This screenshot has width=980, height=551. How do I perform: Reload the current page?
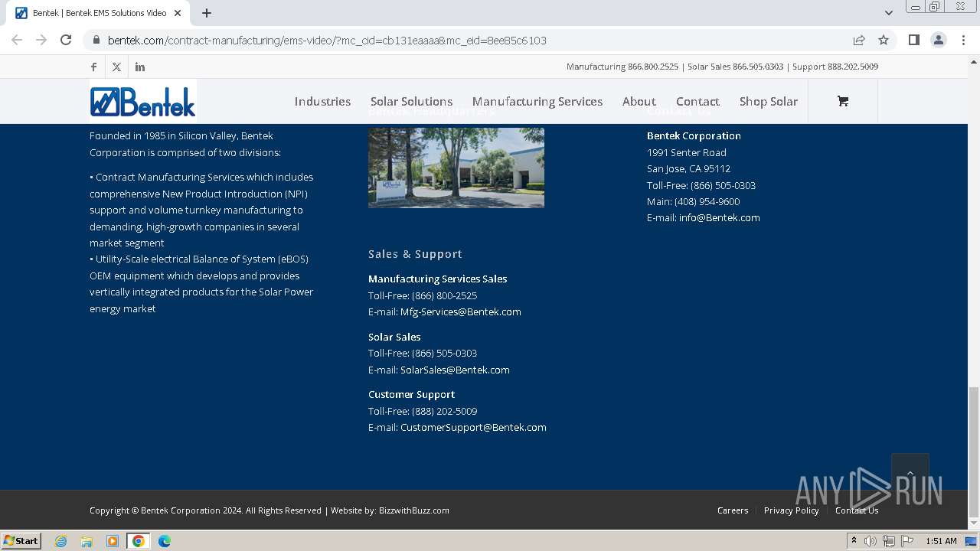(x=66, y=40)
